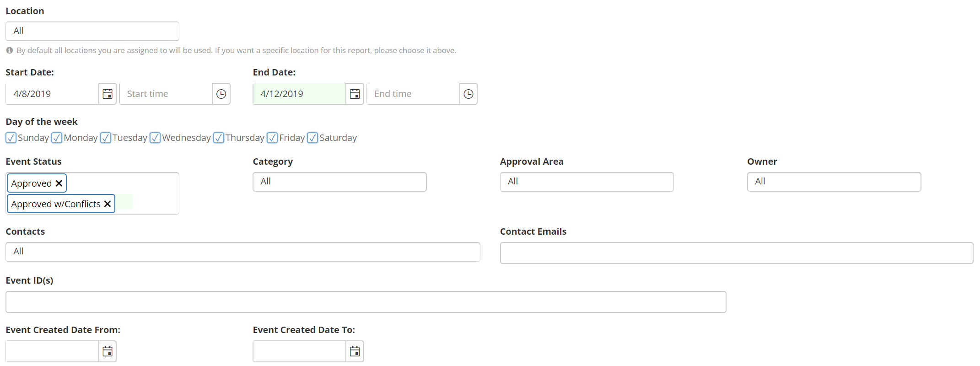Uncheck the Thursday checkbox

click(219, 138)
